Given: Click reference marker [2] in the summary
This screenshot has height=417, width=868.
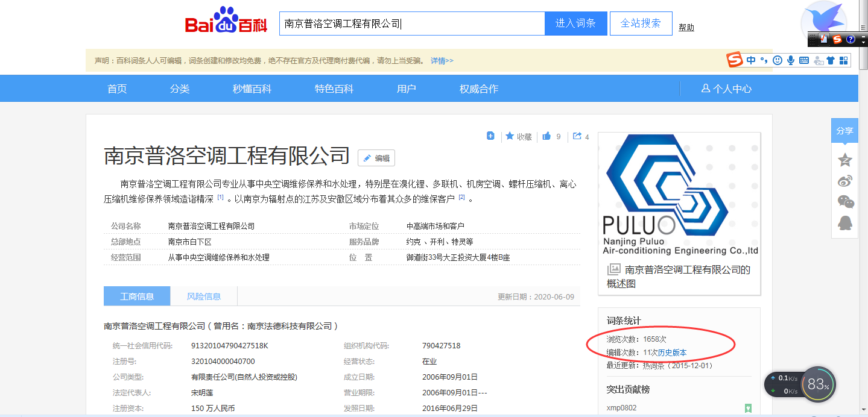Looking at the screenshot, I should [461, 197].
